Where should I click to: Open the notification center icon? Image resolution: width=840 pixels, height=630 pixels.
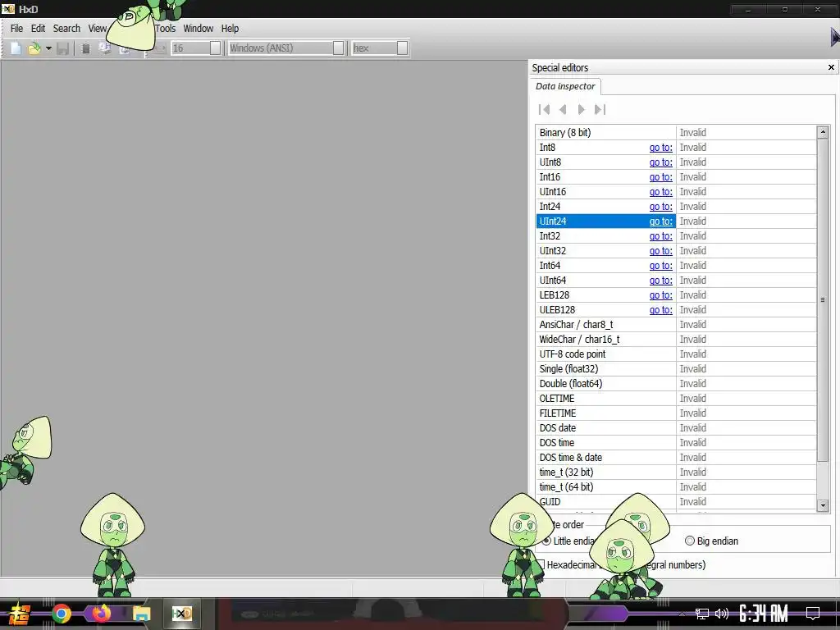pos(813,614)
